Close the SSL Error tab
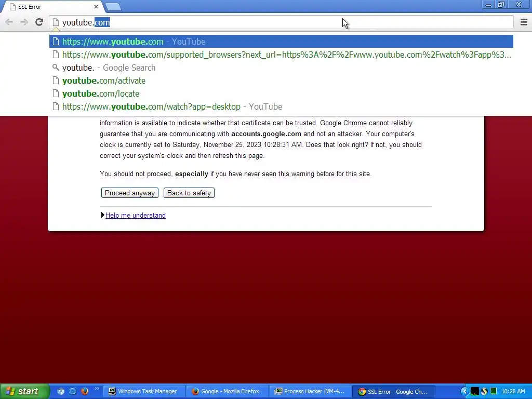The image size is (532, 399). pos(96,6)
